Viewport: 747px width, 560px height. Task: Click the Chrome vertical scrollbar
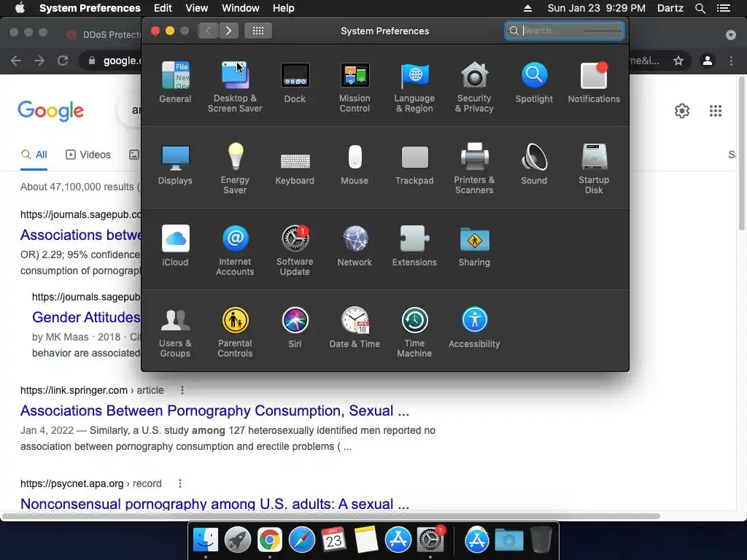click(x=741, y=152)
